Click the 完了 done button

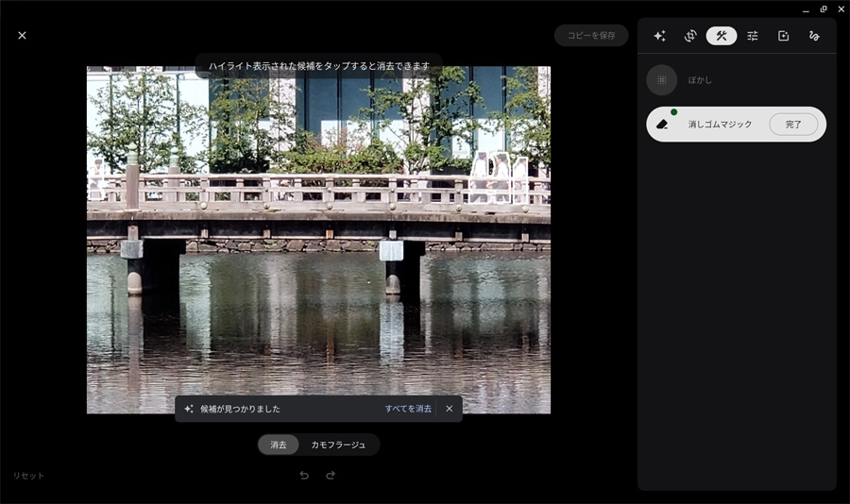[793, 124]
